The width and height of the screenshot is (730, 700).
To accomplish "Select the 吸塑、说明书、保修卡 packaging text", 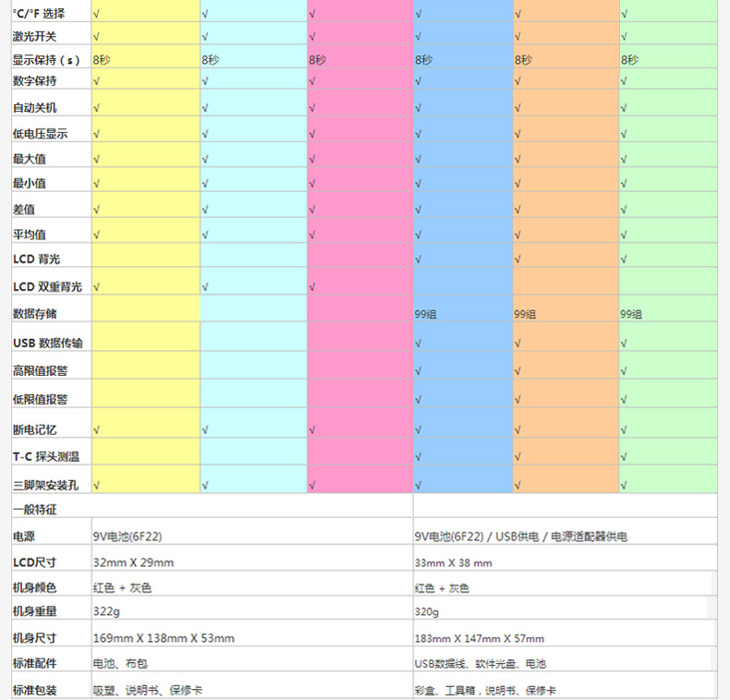I will tap(148, 690).
